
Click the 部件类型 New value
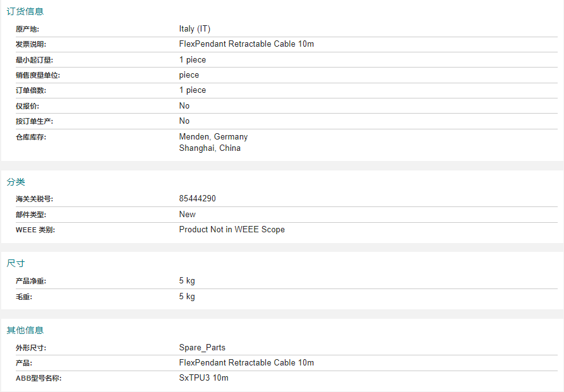[188, 215]
